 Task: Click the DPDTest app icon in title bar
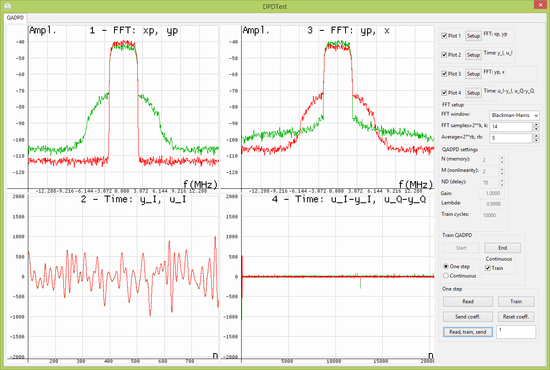pos(7,6)
